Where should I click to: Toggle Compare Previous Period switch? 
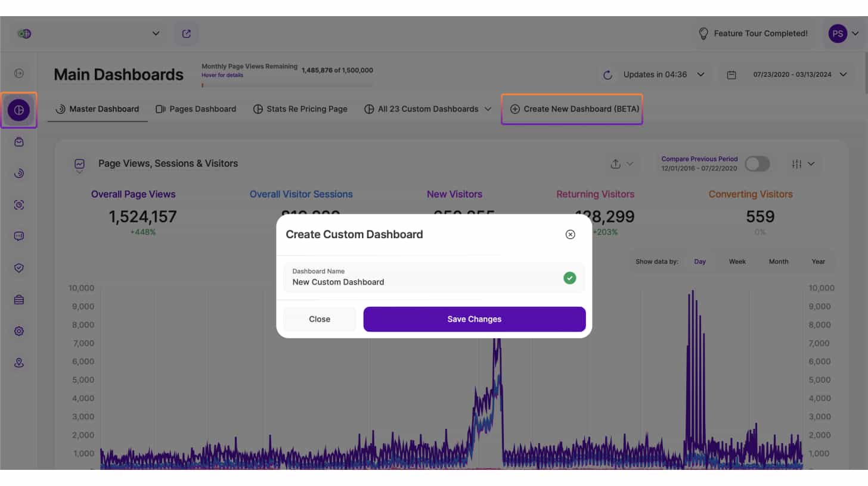757,164
